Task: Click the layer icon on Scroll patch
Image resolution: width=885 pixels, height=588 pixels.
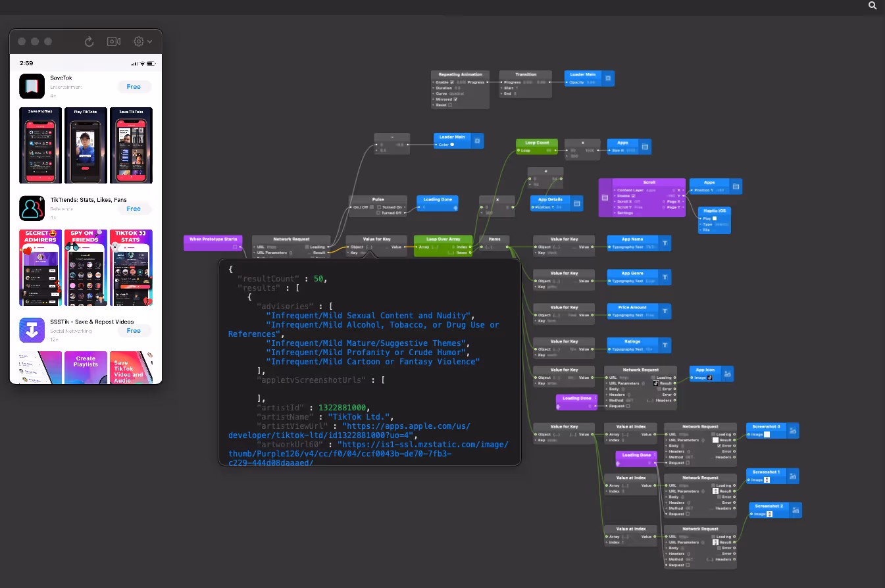Action: (x=605, y=197)
